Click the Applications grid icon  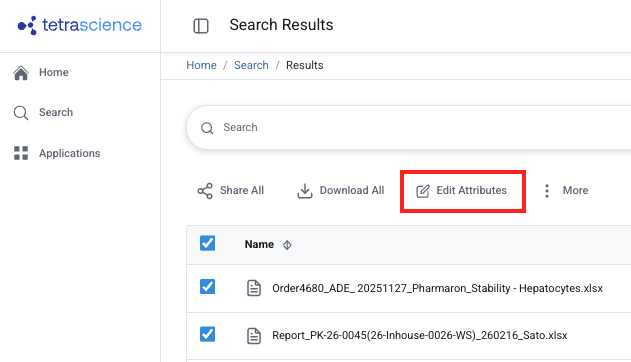click(21, 153)
